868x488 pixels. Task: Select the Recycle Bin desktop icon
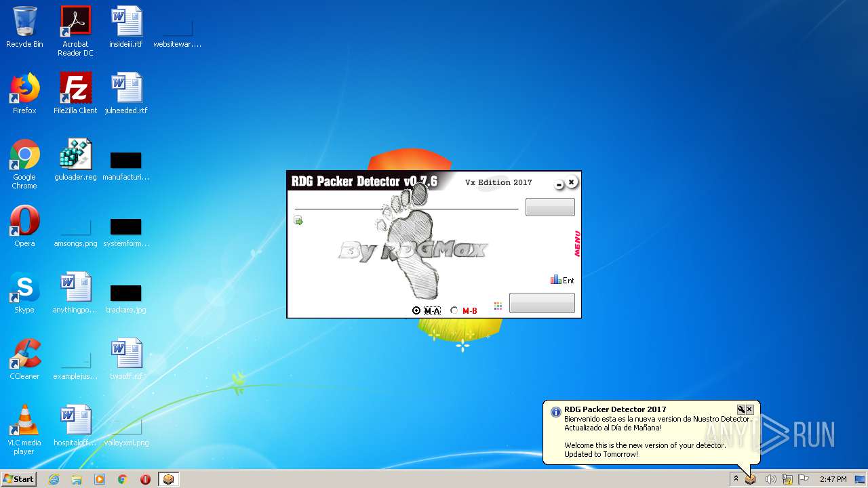(24, 27)
